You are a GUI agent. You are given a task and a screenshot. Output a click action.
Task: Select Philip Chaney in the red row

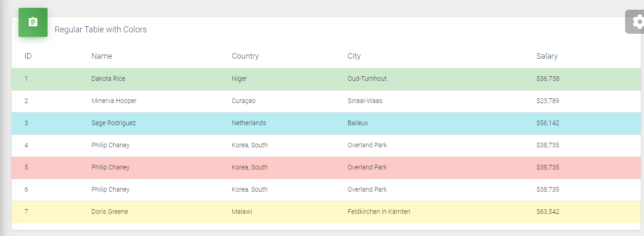point(110,167)
